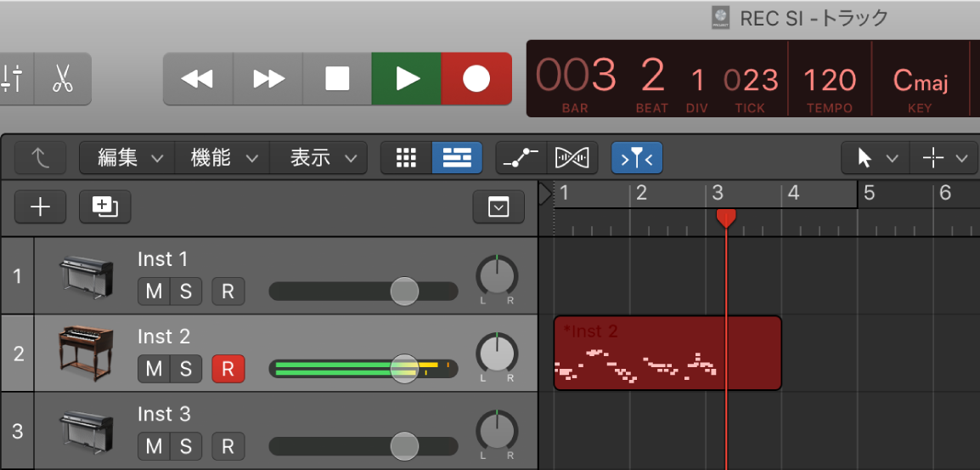Open the Editors with the scissors icon
The image size is (980, 470).
point(63,79)
